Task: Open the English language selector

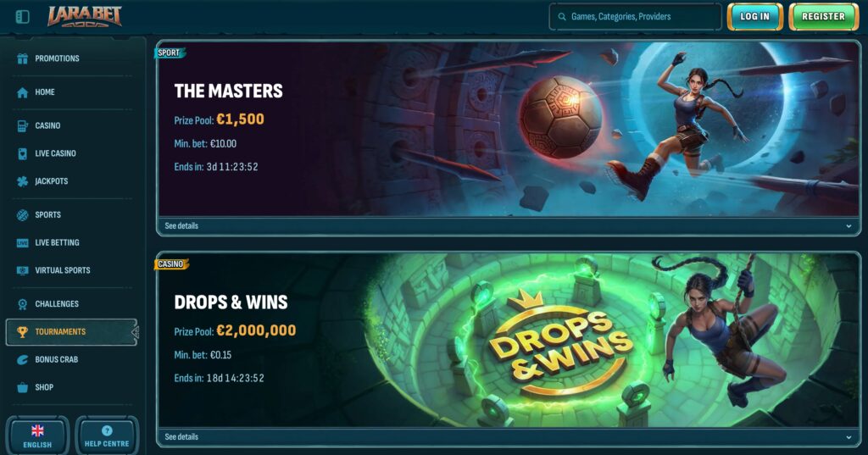Action: (x=37, y=436)
